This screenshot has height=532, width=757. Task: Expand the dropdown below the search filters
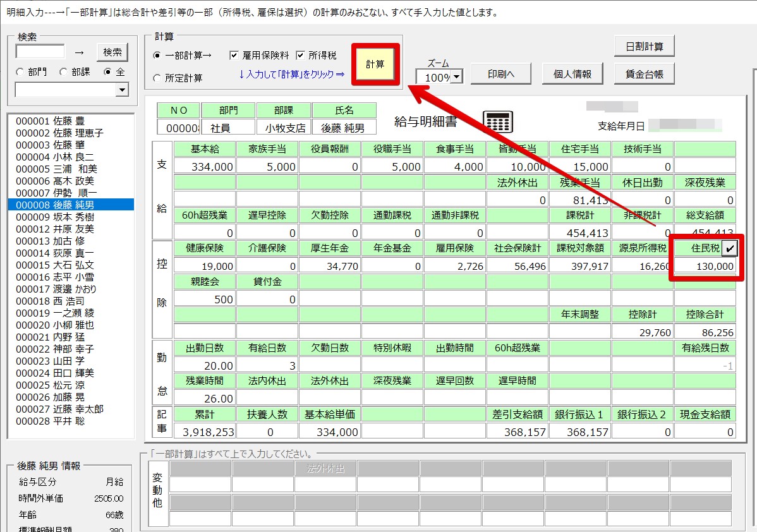pyautogui.click(x=122, y=91)
